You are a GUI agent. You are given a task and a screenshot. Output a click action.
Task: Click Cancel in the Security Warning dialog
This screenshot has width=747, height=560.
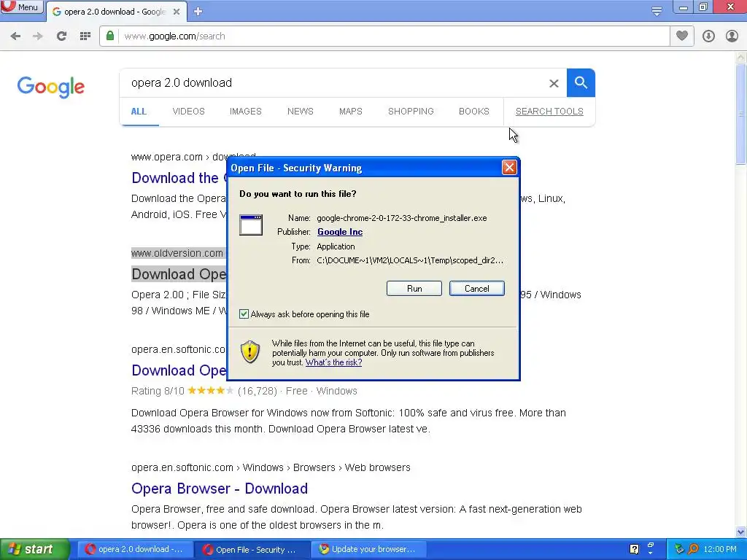point(477,289)
